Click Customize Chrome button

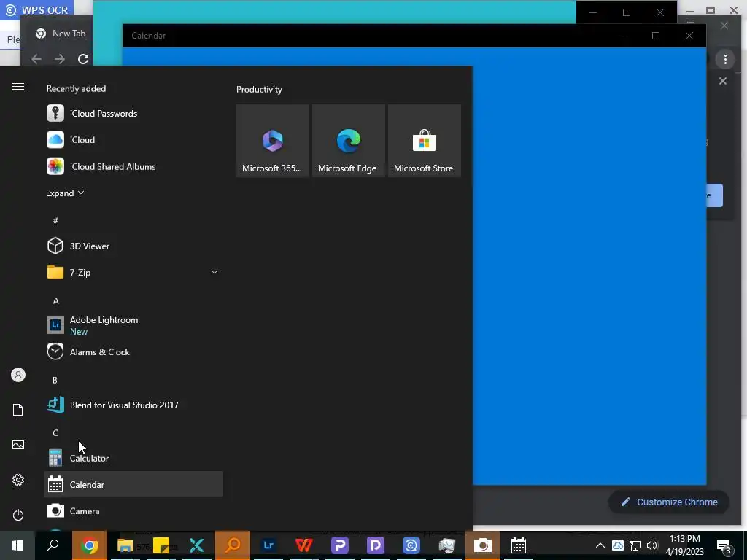click(x=669, y=502)
